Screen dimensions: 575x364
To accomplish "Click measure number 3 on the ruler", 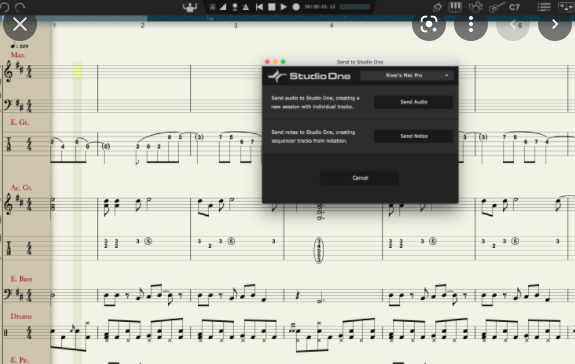I will click(x=235, y=25).
